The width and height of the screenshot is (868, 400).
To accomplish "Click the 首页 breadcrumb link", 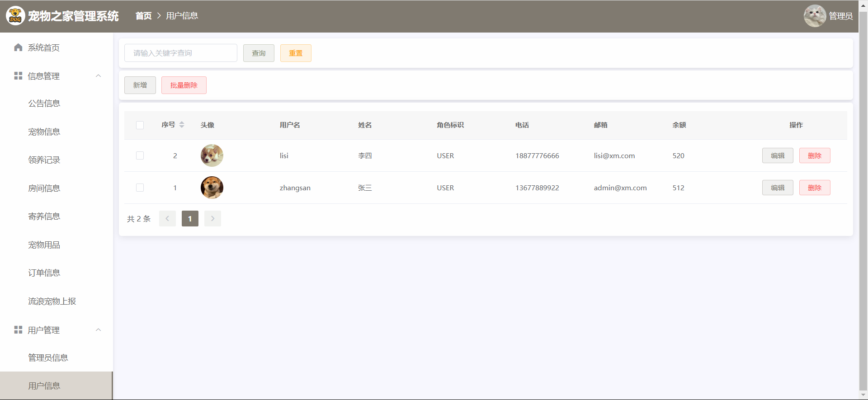I will (143, 16).
